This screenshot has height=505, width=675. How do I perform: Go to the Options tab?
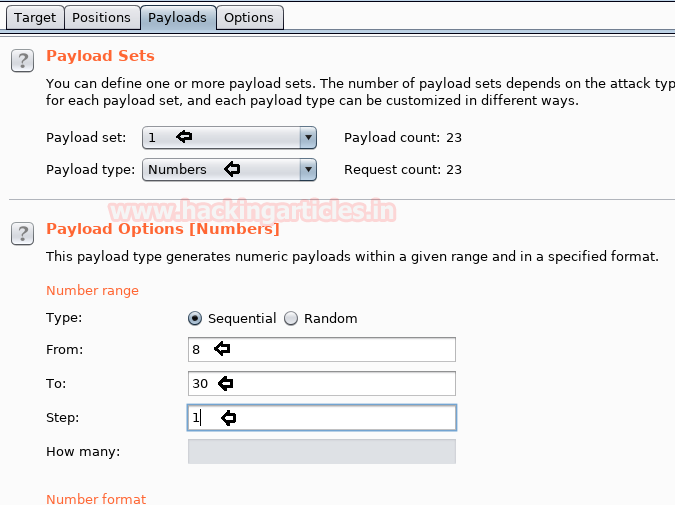tap(248, 17)
